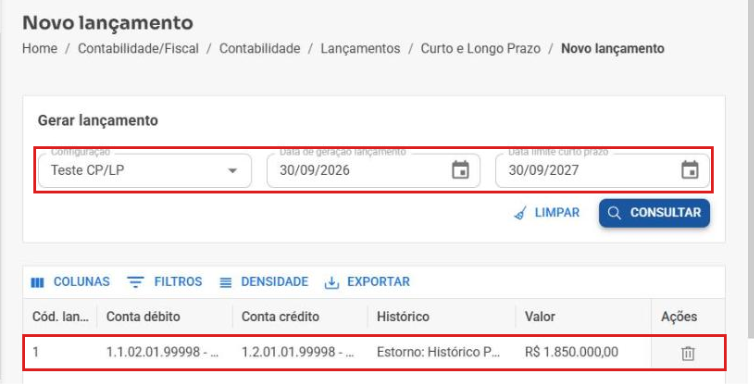The image size is (754, 384).
Task: Open COLUNAS column chooser
Action: [x=70, y=282]
